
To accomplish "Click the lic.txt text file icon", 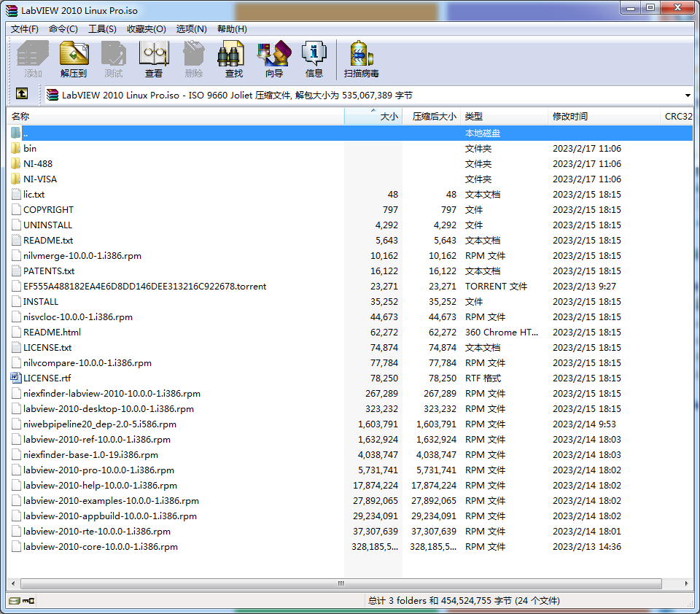I will (x=16, y=194).
